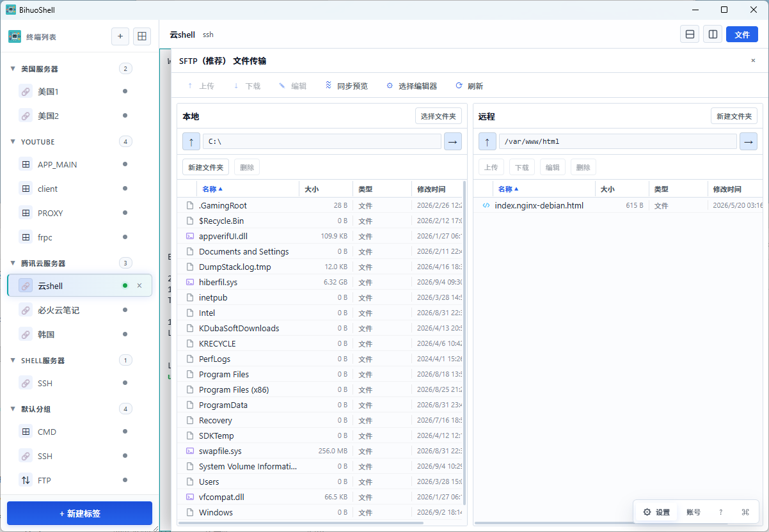Screen dimensions: 769x532
Task: Select index.nginx-debian.html in remote list
Action: [x=618, y=205]
